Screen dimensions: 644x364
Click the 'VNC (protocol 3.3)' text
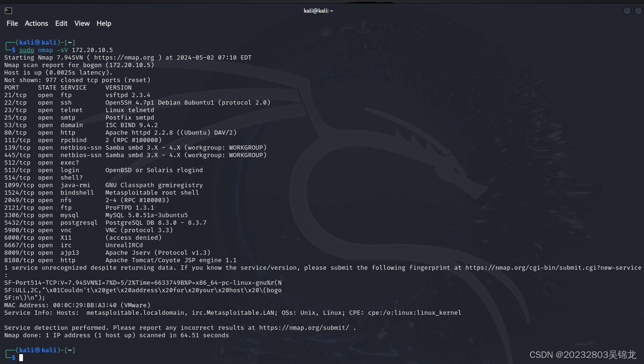tap(139, 230)
